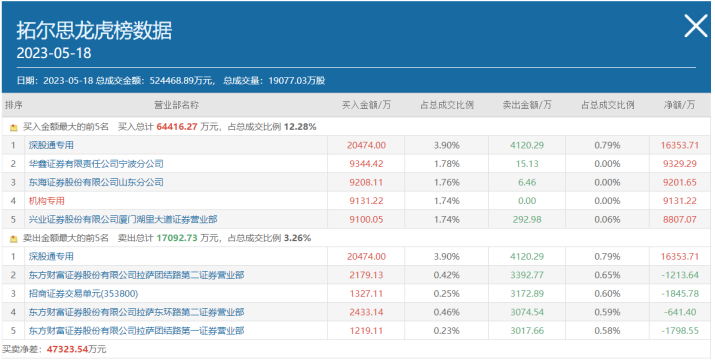This screenshot has height=362, width=715.
Task: Close the 拓尔思龙虎榜数据 dialog
Action: pyautogui.click(x=696, y=26)
